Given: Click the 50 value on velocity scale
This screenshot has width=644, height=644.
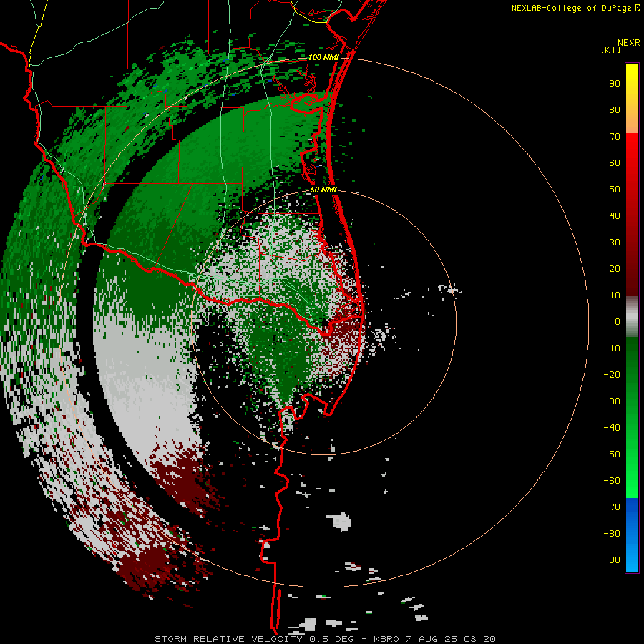Looking at the screenshot, I should pos(615,190).
